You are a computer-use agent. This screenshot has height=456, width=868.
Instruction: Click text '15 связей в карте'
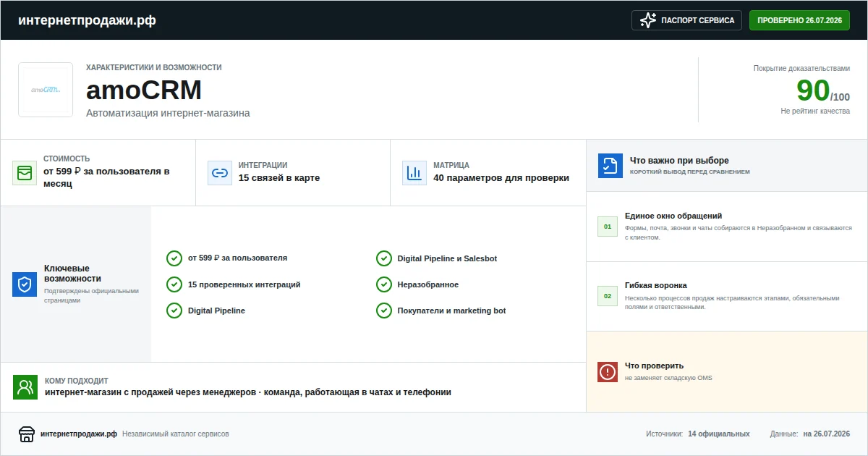point(279,178)
